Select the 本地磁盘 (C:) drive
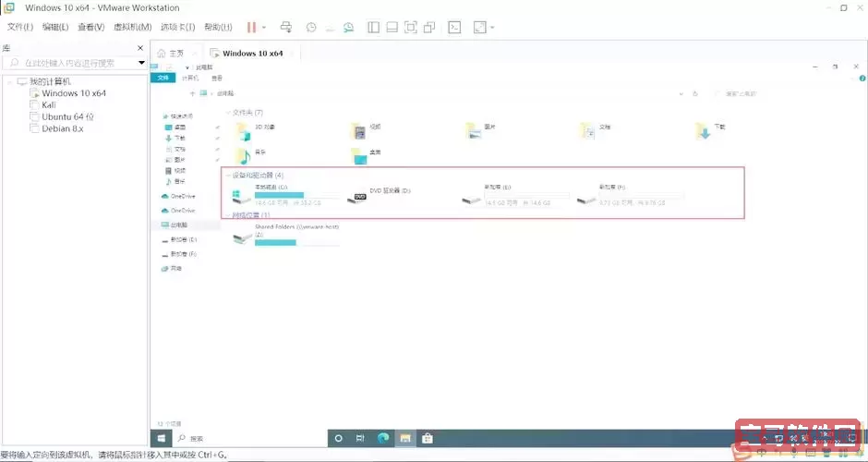868x462 pixels. coord(286,195)
